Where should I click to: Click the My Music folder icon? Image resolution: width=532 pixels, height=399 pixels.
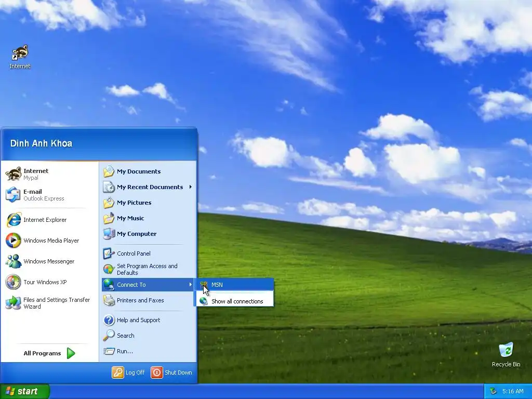click(109, 218)
